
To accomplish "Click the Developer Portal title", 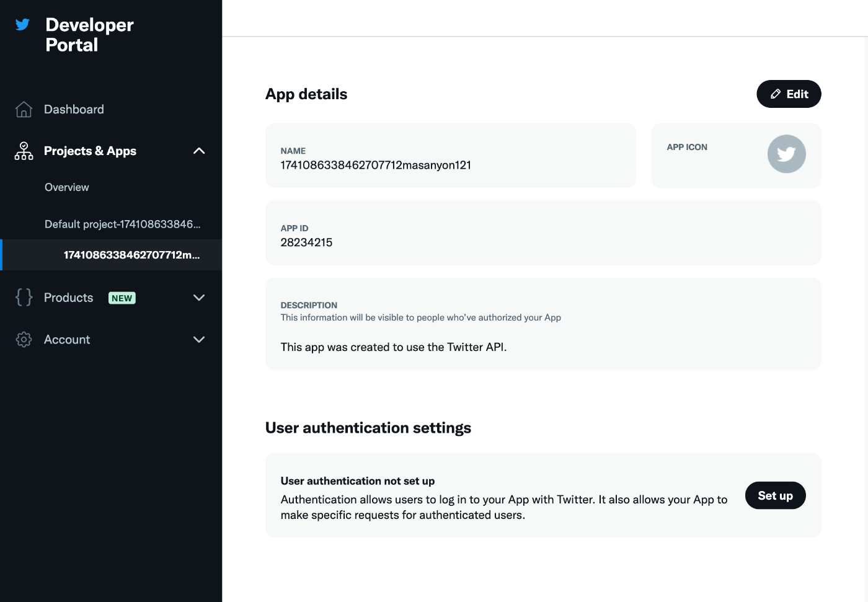I will (x=89, y=35).
